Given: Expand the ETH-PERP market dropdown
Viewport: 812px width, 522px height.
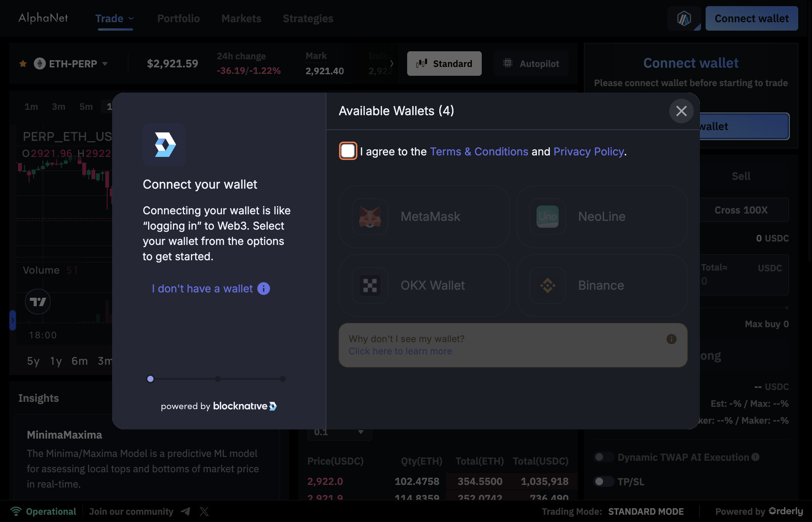Looking at the screenshot, I should click(105, 64).
